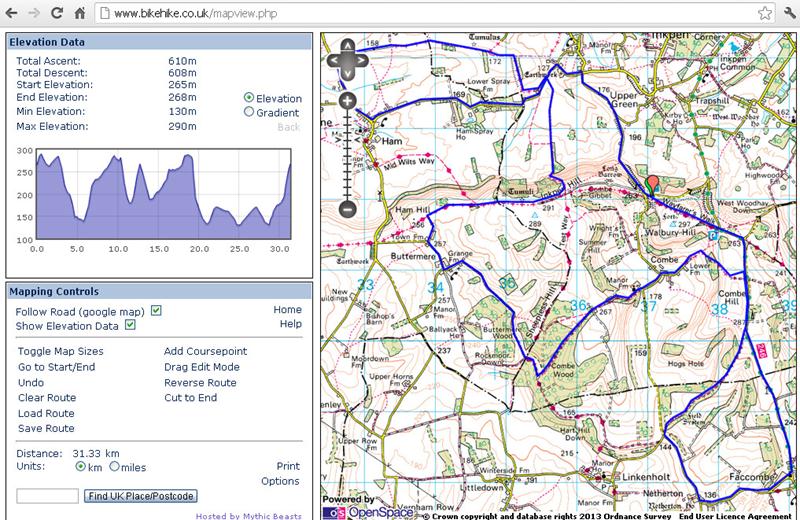Viewport: 800px width, 520px height.
Task: Click the Reverse Route link
Action: pyautogui.click(x=200, y=382)
